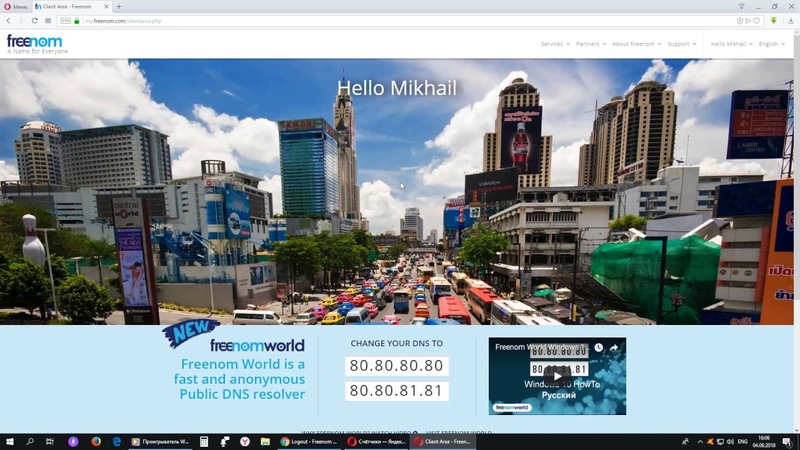The image size is (800, 450).
Task: Switch the ENG input language
Action: coord(742,442)
